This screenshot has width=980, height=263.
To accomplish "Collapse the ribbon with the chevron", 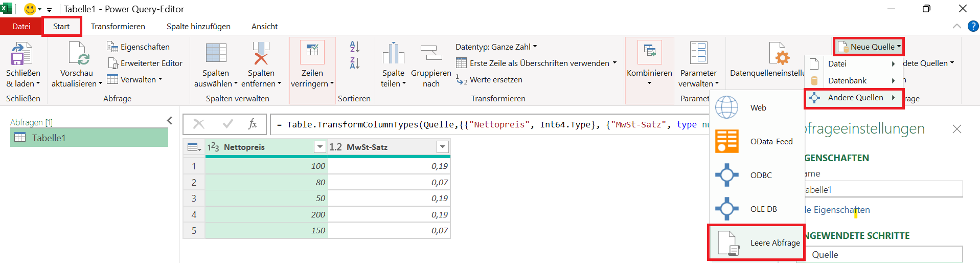I will click(x=957, y=26).
